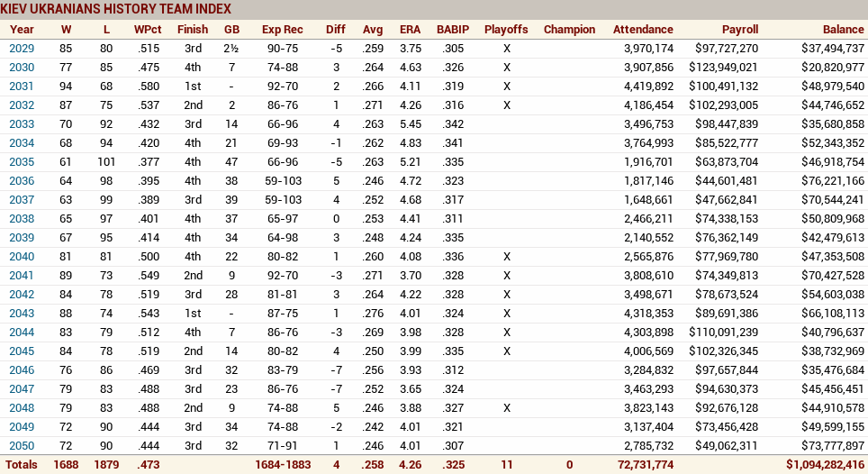The image size is (868, 474).
Task: Open the 2043 season link
Action: (x=22, y=314)
